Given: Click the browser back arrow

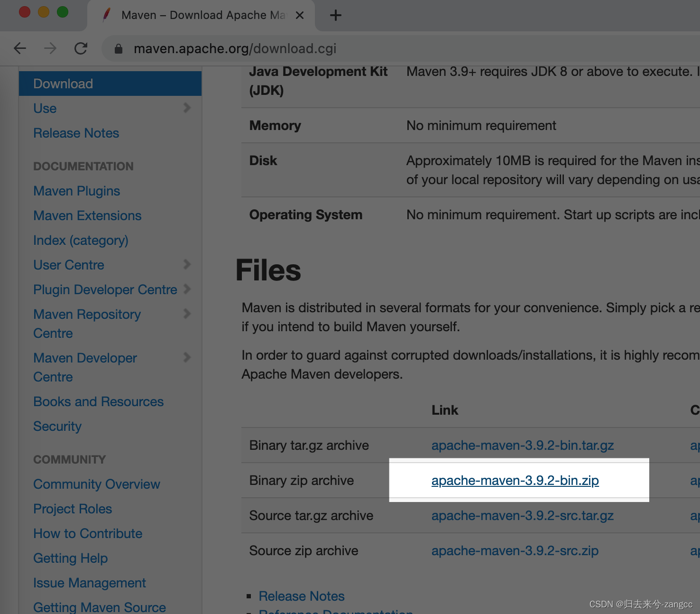Looking at the screenshot, I should pos(20,48).
